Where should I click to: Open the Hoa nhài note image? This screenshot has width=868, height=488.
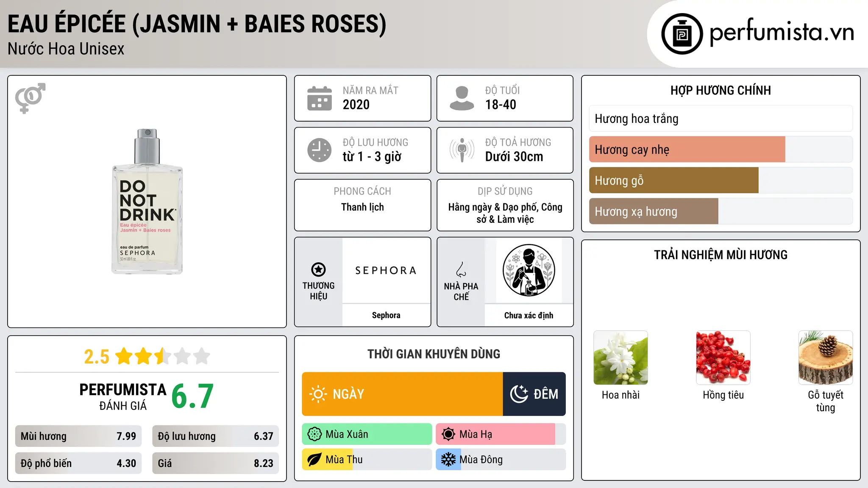(620, 358)
